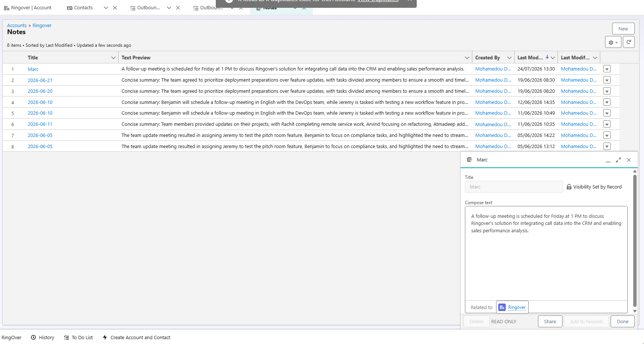
Task: Click the Contacts tab card icon
Action: [x=69, y=8]
